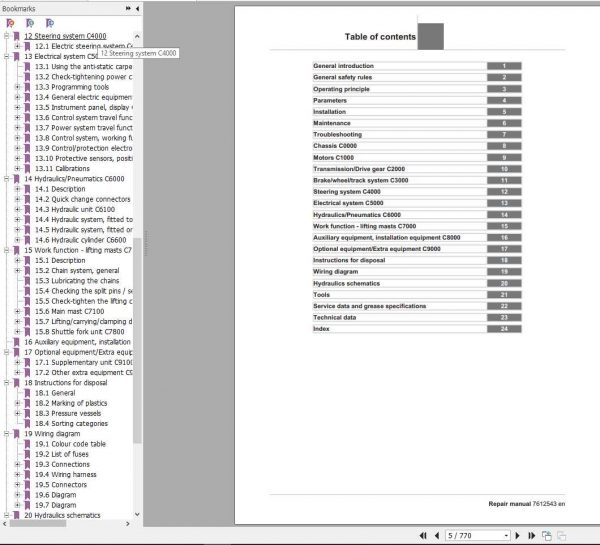This screenshot has width=600, height=545.
Task: Click bookmark icon beside 18.4 Sorting categories
Action: (27, 424)
